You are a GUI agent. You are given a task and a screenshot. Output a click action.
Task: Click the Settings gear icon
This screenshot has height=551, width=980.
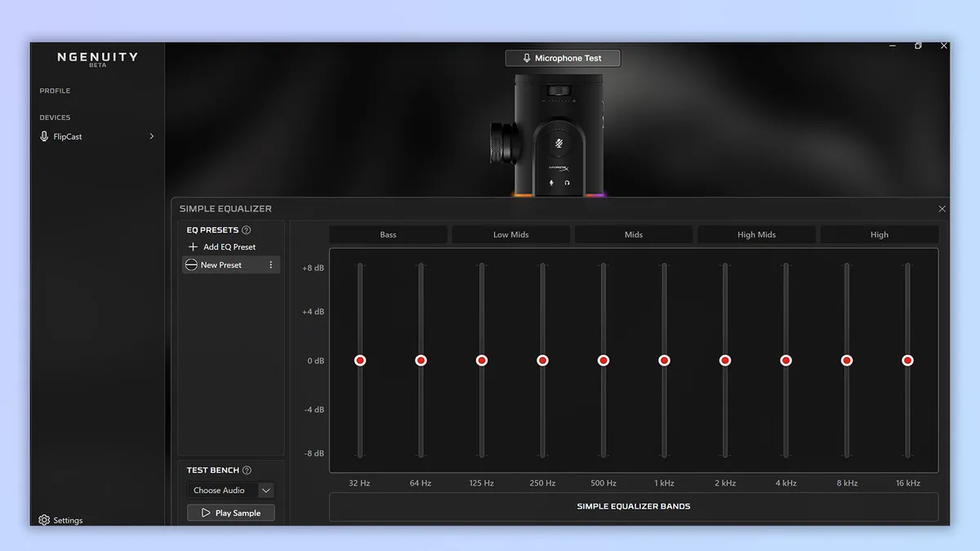click(x=44, y=520)
